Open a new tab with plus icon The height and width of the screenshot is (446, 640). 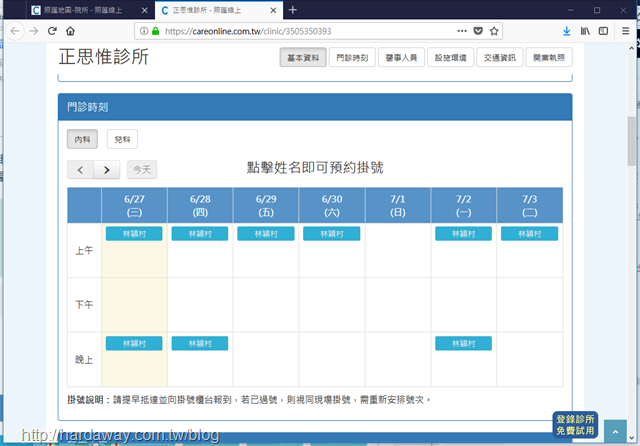[x=293, y=10]
